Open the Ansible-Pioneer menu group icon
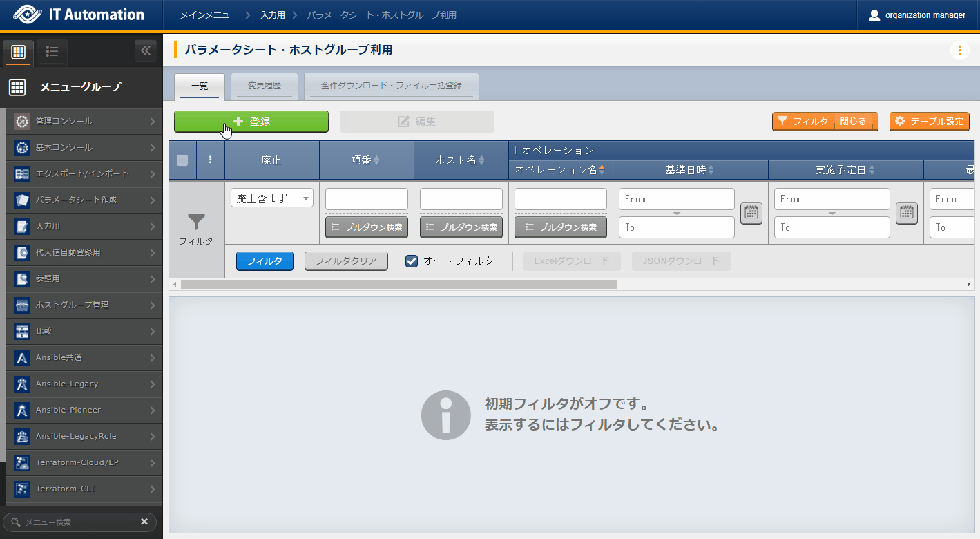The height and width of the screenshot is (539, 980). click(x=22, y=410)
